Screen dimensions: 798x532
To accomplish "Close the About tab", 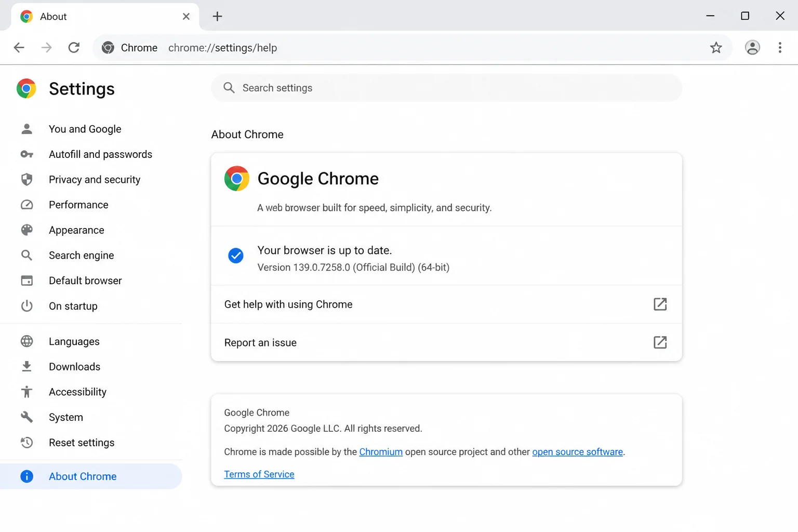I will pos(186,17).
